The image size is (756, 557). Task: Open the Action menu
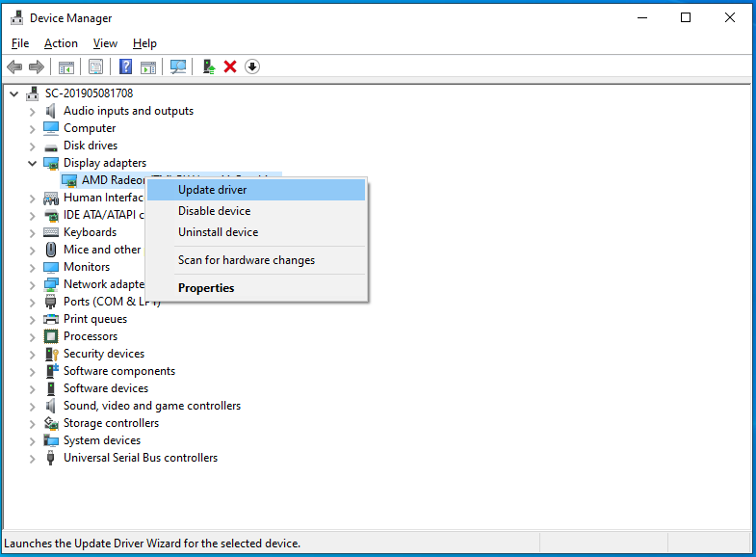[x=61, y=43]
